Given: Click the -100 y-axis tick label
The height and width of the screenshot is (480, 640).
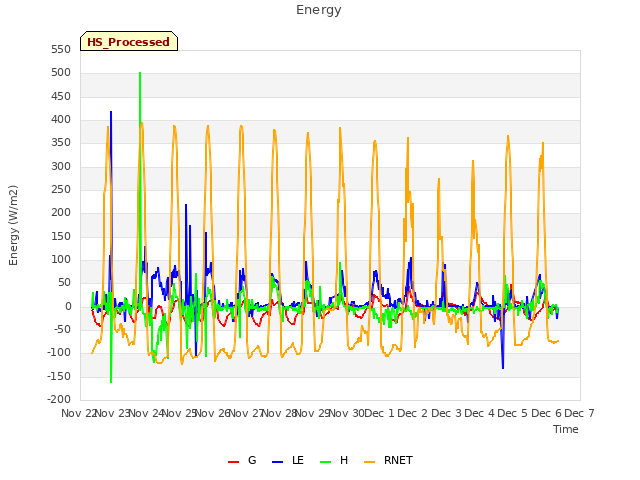Looking at the screenshot, I should pyautogui.click(x=59, y=352).
